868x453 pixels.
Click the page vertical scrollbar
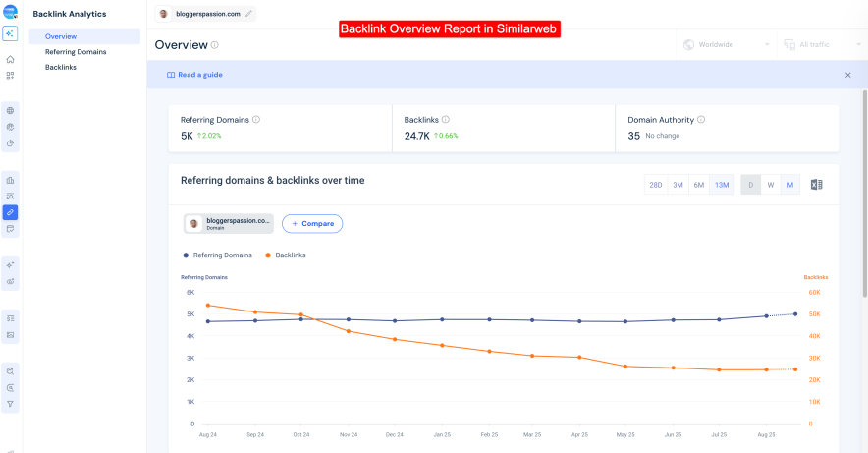pyautogui.click(x=864, y=194)
